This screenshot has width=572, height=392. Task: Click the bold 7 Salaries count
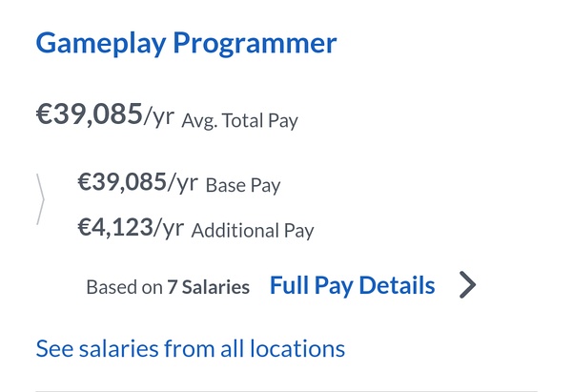[x=208, y=287]
